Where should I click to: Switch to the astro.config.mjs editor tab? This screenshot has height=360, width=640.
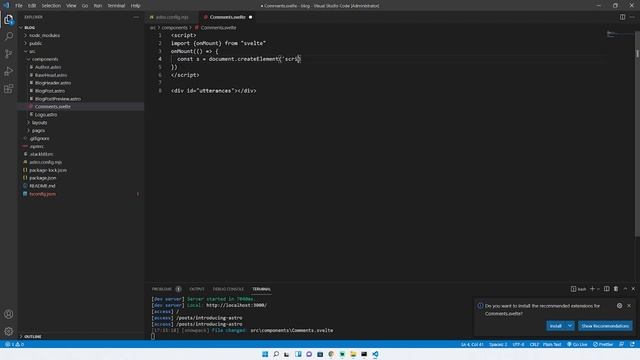click(172, 17)
